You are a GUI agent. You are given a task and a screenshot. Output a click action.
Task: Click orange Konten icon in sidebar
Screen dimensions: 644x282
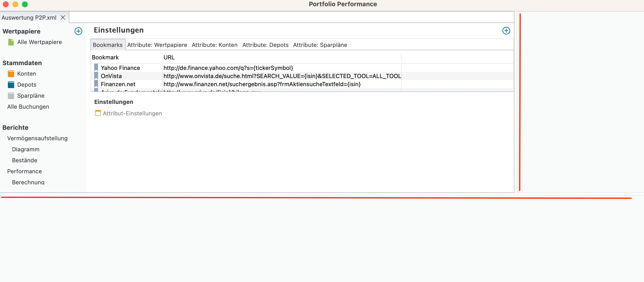11,74
